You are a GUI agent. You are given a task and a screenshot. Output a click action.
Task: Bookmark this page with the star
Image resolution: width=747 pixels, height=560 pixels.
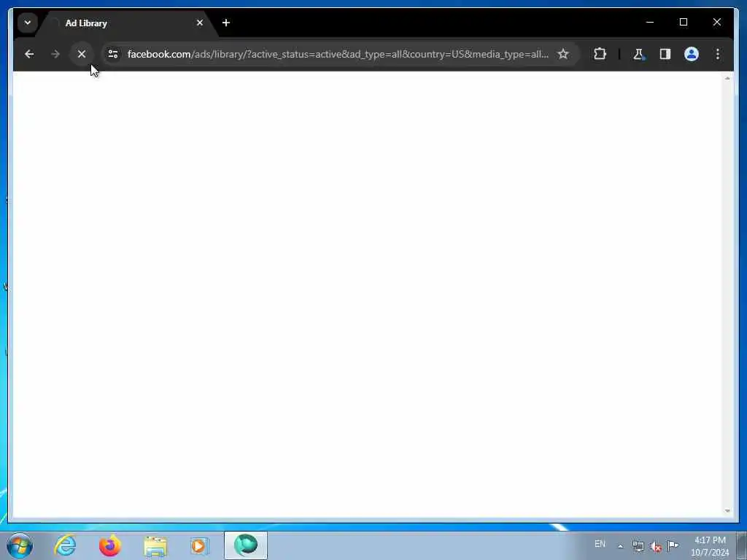[x=563, y=54]
